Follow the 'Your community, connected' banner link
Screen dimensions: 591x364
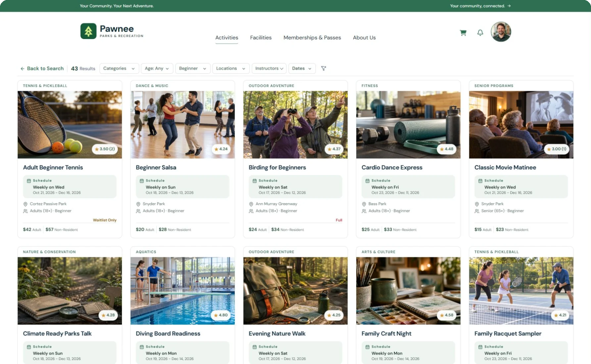(x=480, y=6)
